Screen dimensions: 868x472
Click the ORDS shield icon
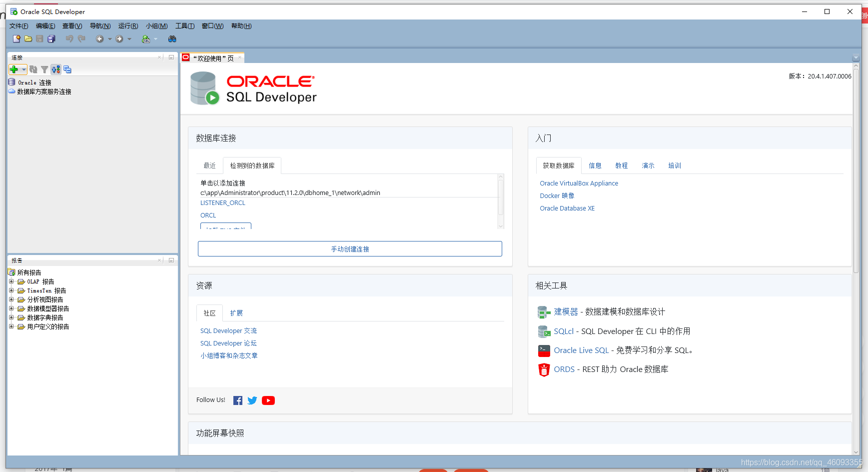544,369
